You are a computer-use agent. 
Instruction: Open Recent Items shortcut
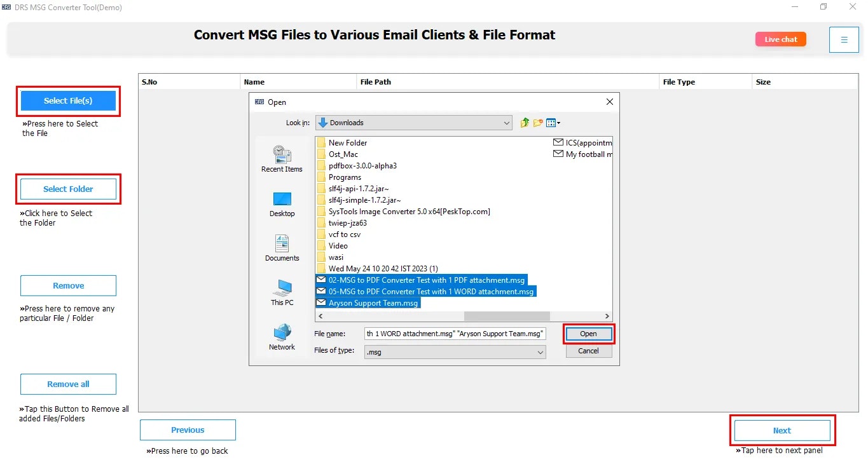[282, 159]
